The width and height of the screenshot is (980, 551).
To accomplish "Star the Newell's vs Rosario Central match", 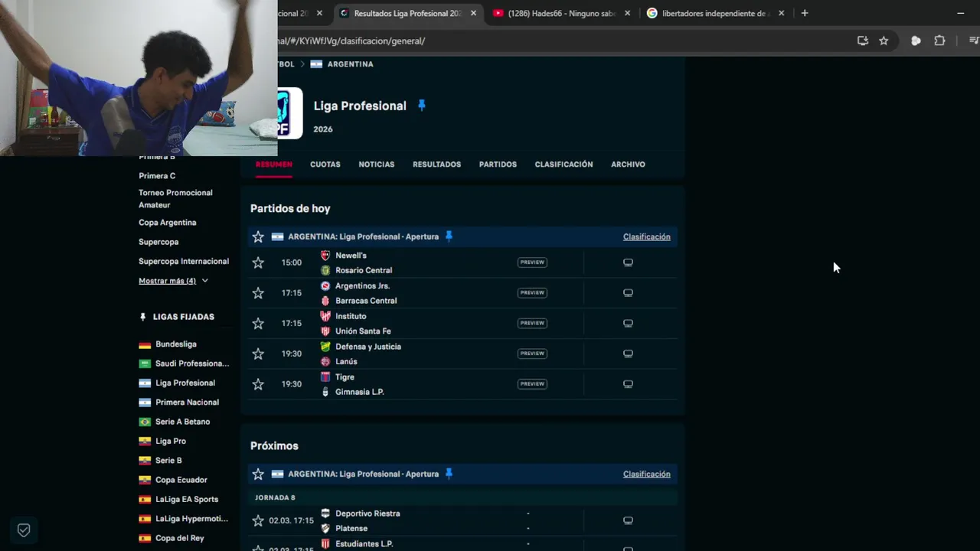I will 258,262.
